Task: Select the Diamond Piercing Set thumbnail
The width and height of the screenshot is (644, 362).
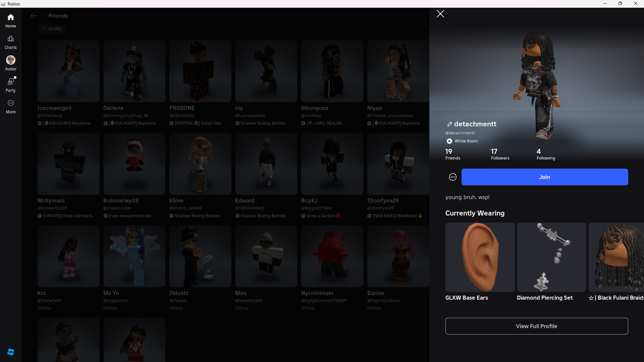Action: 551,257
